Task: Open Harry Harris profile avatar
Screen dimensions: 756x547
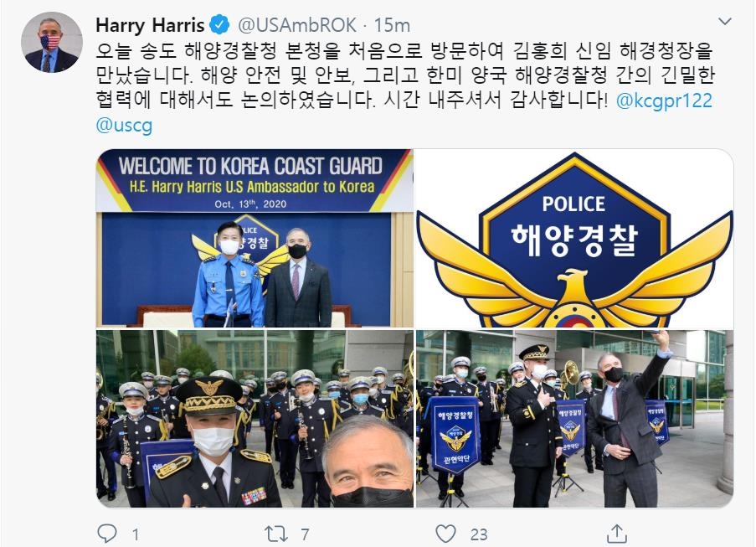Action: [52, 42]
